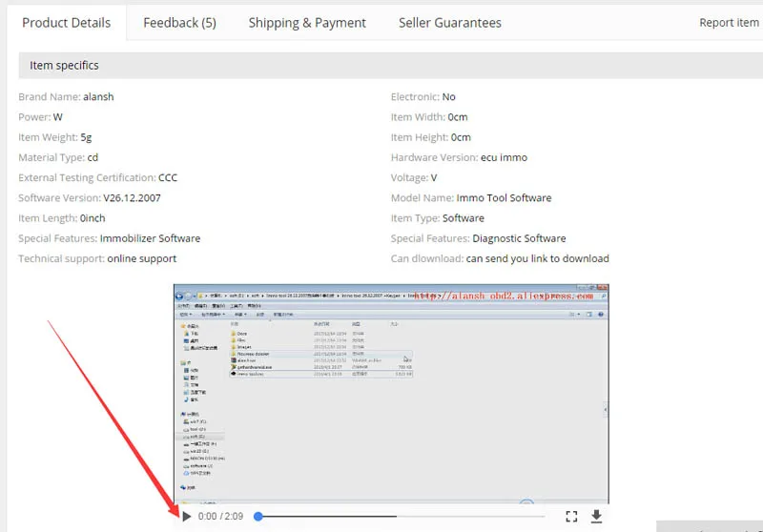
Task: Play the product video
Action: [x=187, y=517]
